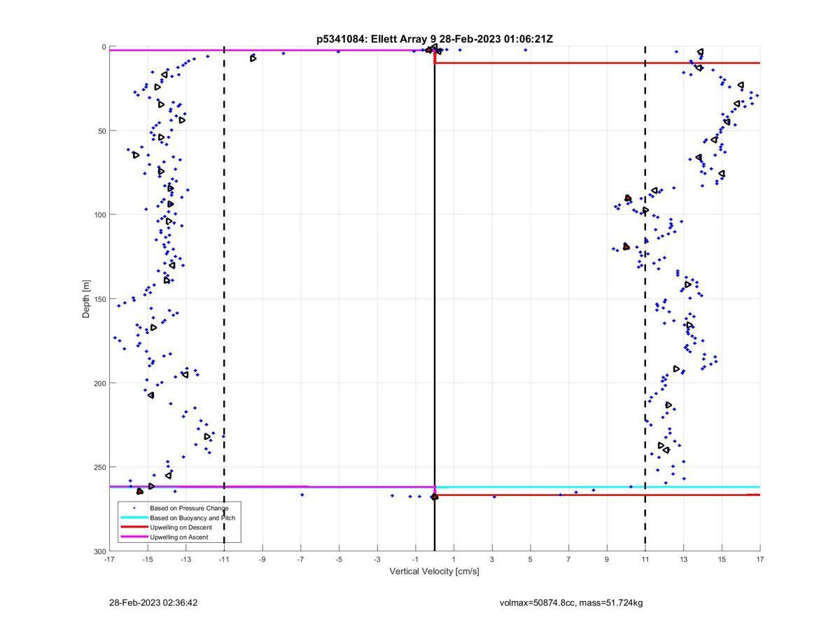Click y-axis tick label '200'
The image size is (840, 620).
pos(100,383)
